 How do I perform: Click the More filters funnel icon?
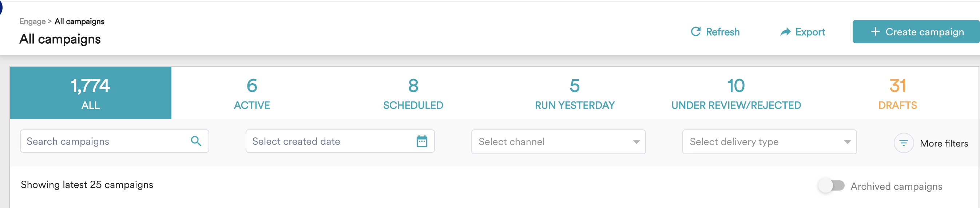pos(904,143)
